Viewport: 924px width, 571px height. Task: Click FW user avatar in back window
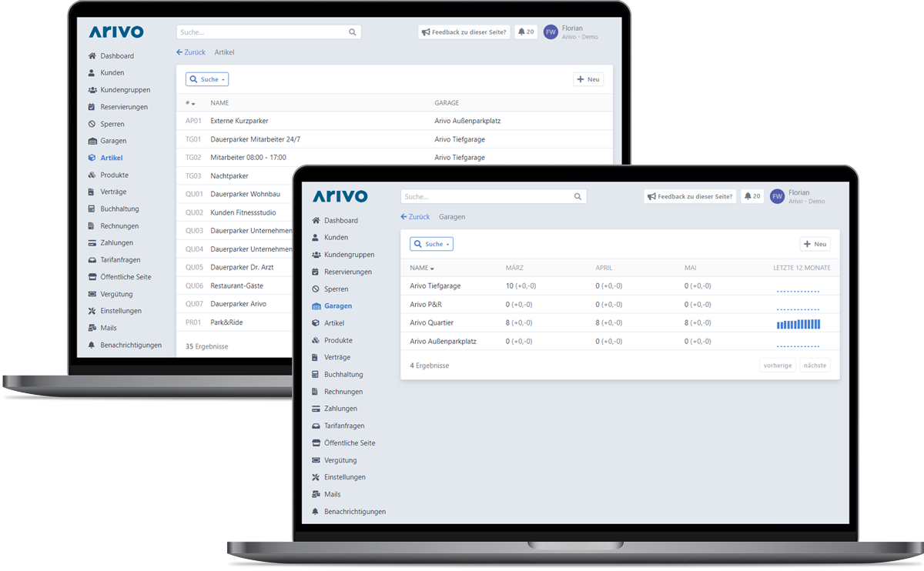click(551, 32)
